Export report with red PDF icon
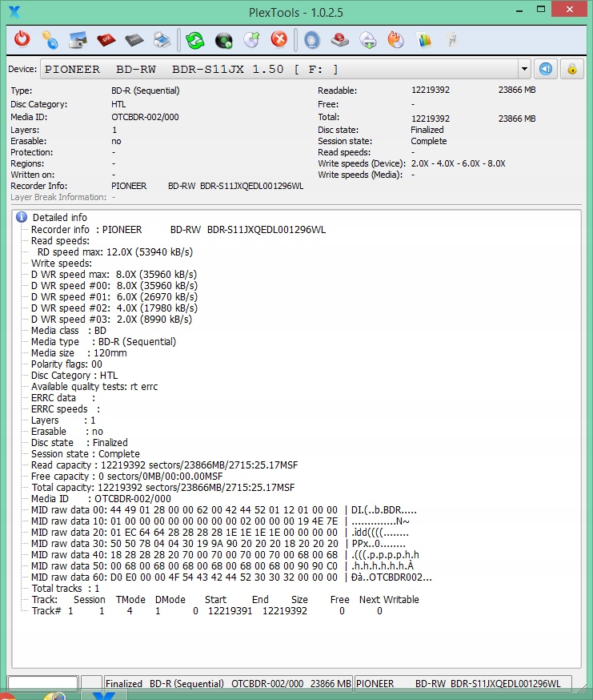 pyautogui.click(x=106, y=40)
